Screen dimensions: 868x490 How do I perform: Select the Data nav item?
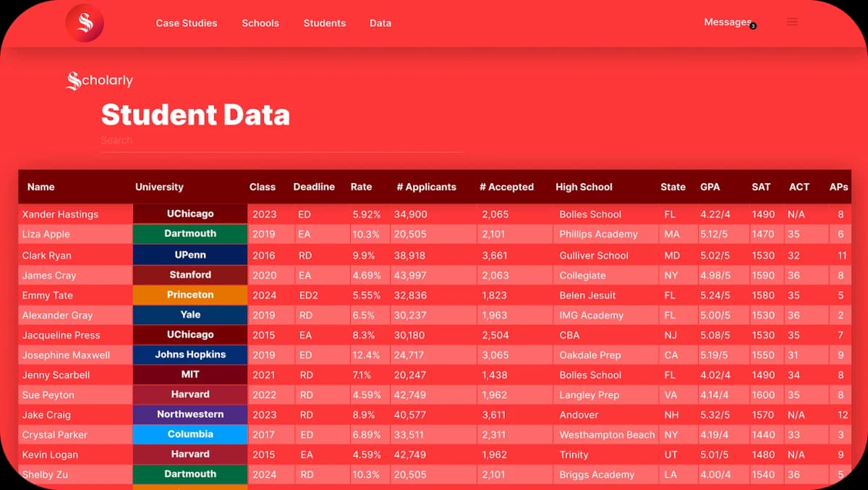point(380,23)
